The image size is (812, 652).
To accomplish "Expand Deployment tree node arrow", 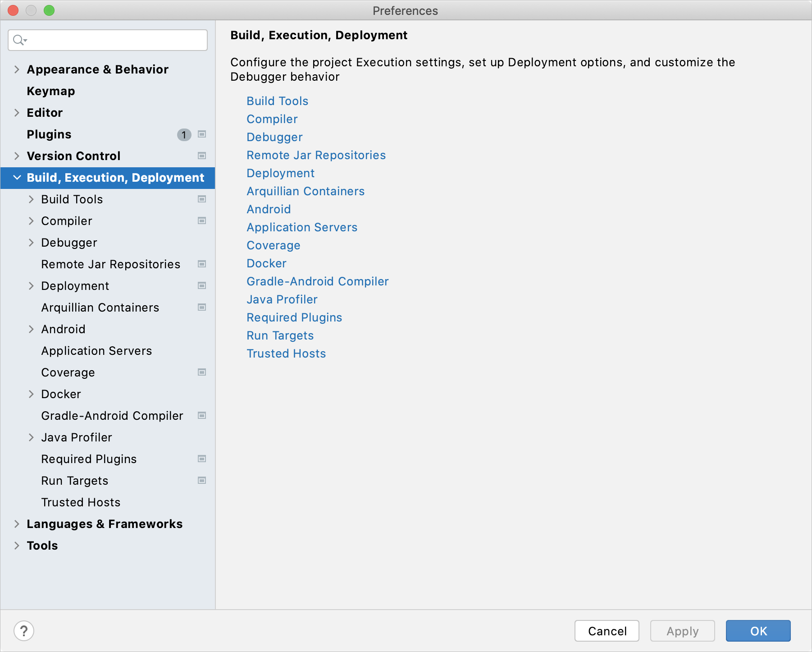I will pos(31,286).
